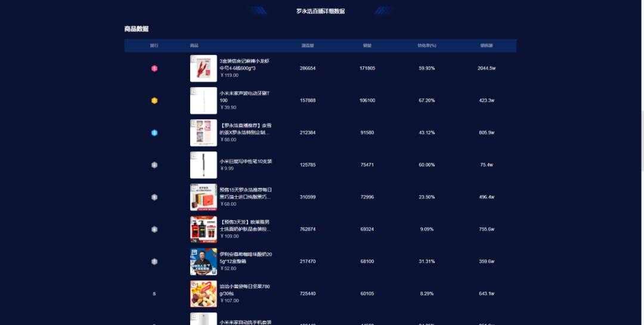
Task: Click the conversion rate 60.00%
Action: click(427, 165)
